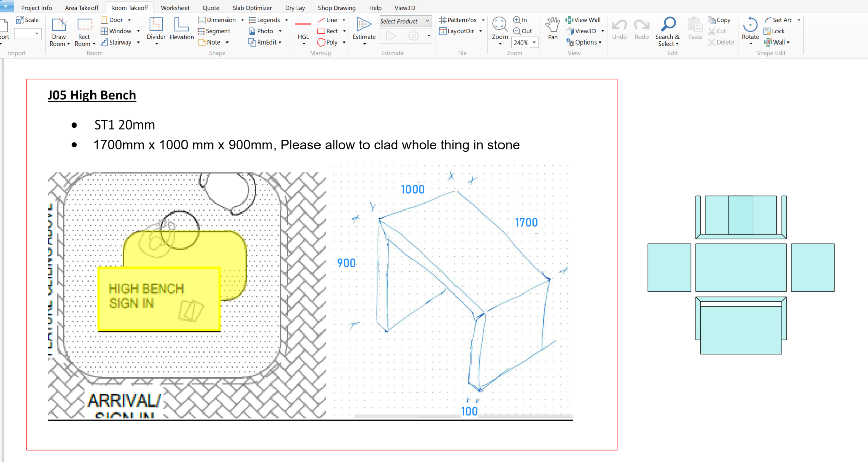Toggle the View Wall display
The height and width of the screenshot is (462, 868).
583,20
